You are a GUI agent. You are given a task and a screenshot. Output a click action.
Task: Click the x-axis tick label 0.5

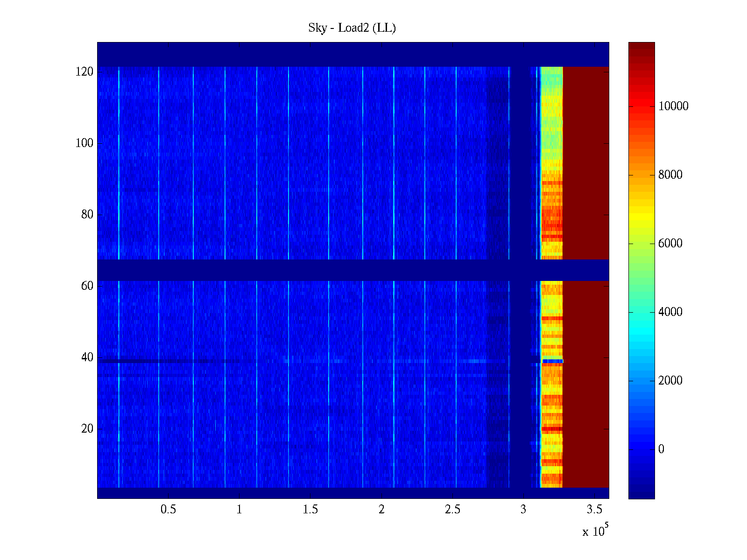point(168,510)
